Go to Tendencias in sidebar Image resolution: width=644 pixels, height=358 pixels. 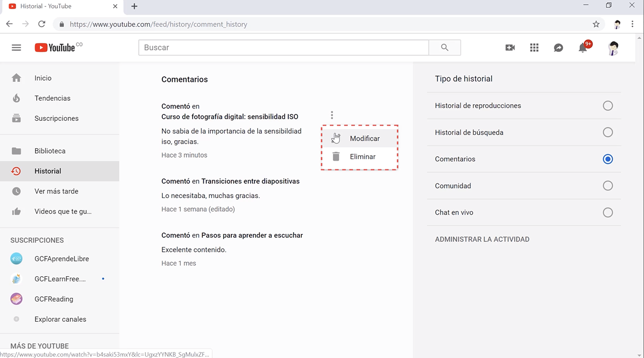pyautogui.click(x=52, y=98)
